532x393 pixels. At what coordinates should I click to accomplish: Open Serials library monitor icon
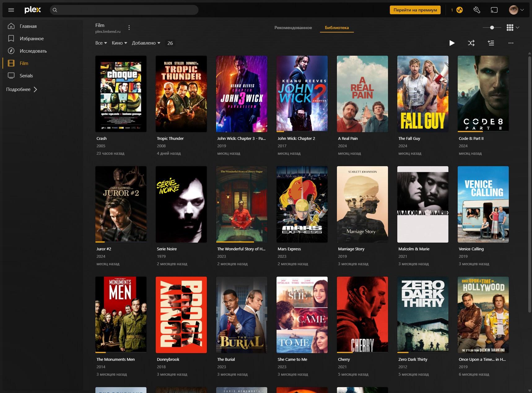pyautogui.click(x=11, y=76)
